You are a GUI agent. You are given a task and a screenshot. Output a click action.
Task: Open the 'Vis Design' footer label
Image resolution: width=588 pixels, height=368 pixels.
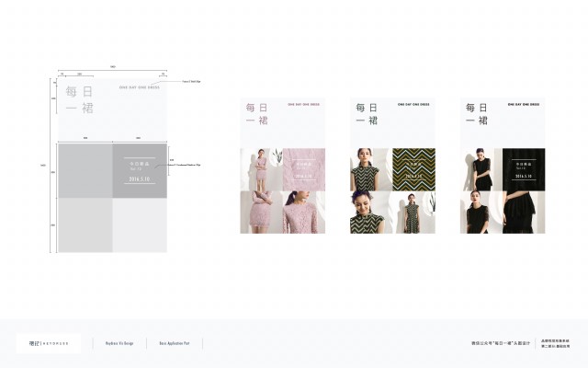click(x=119, y=343)
